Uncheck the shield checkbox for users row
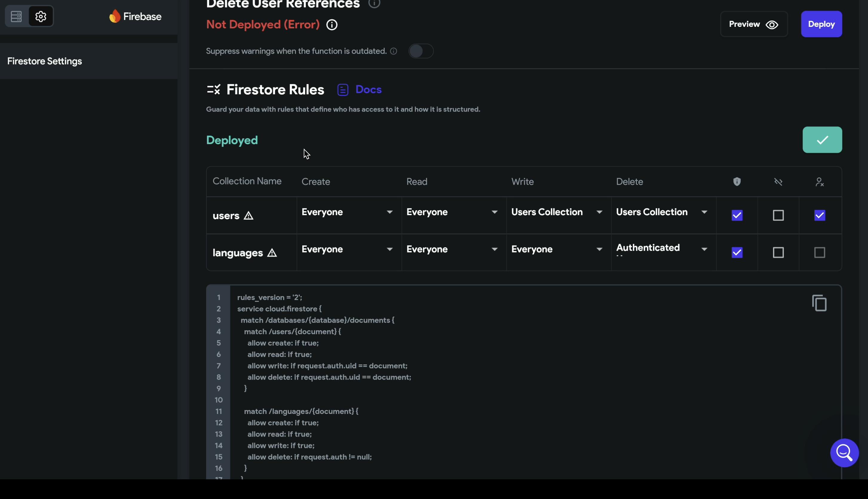 pos(737,215)
